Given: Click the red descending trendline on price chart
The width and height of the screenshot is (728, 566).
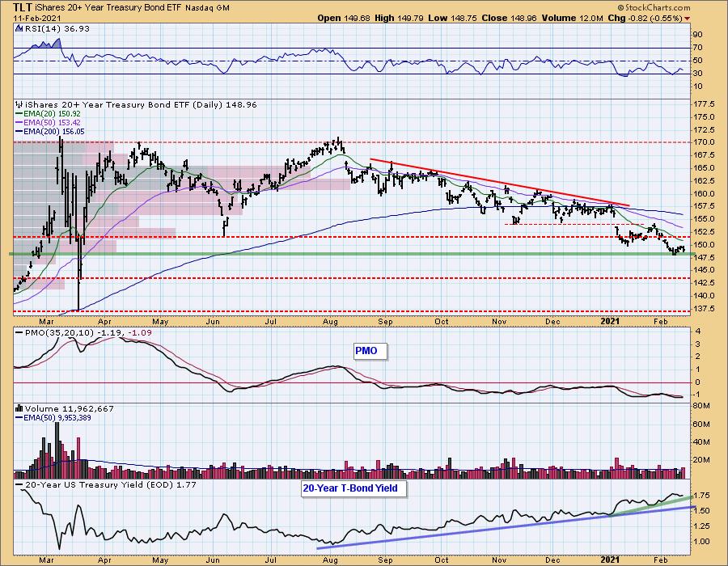Looking at the screenshot, I should click(x=500, y=182).
